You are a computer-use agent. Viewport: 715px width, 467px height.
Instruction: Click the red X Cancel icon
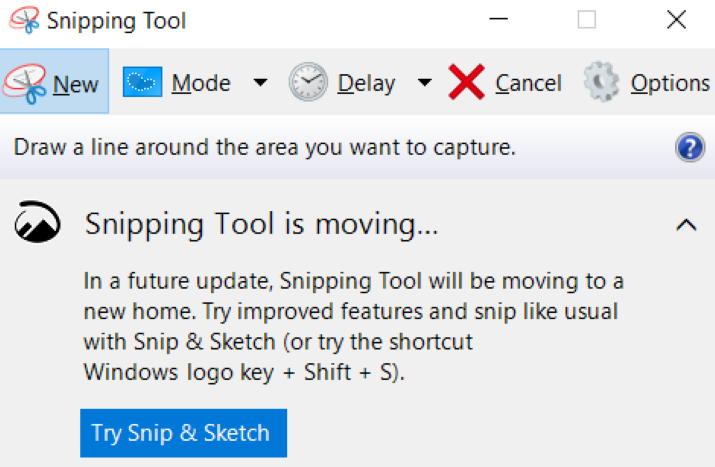tap(466, 82)
